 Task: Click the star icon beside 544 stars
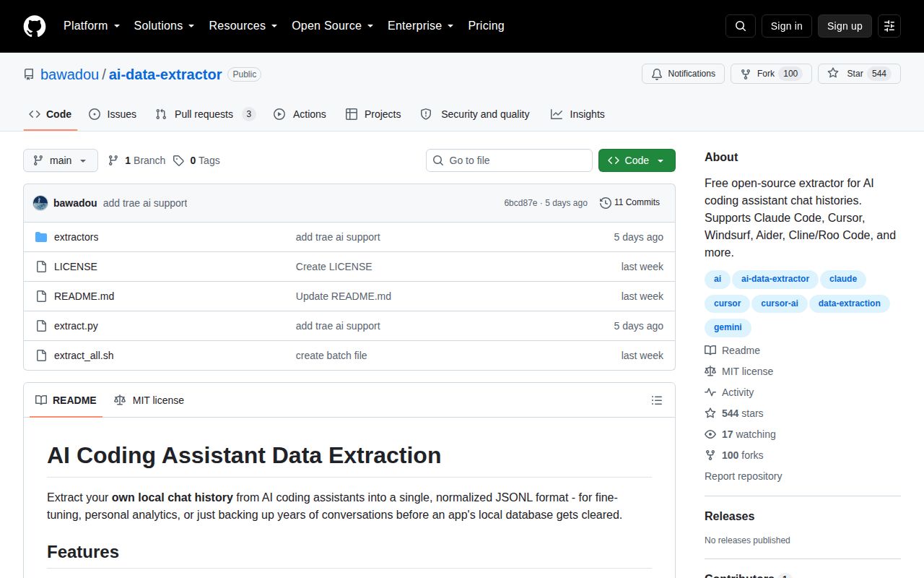coord(710,413)
